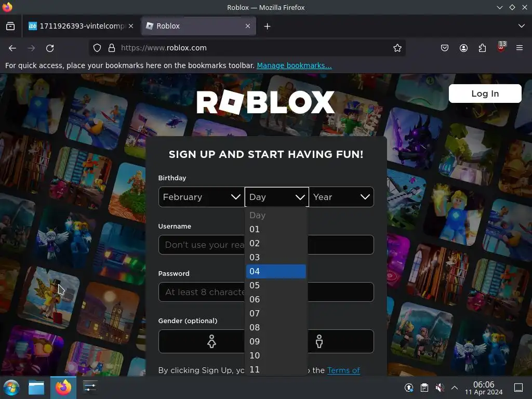This screenshot has width=532, height=399.
Task: Choose day 07 from the list
Action: tap(276, 313)
